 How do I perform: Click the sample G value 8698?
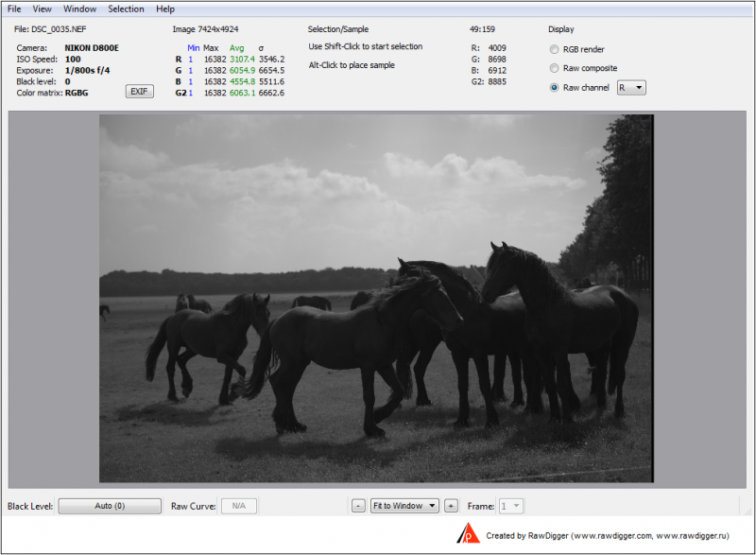coord(497,60)
